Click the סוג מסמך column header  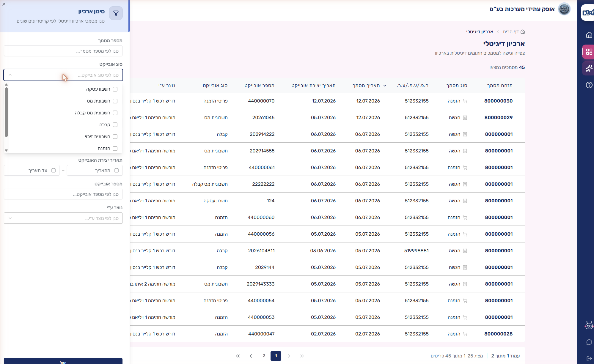pyautogui.click(x=457, y=86)
